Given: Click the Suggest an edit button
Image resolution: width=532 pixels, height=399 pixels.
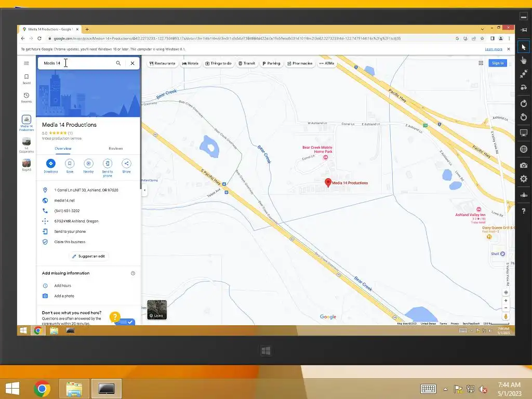Looking at the screenshot, I should (x=88, y=257).
